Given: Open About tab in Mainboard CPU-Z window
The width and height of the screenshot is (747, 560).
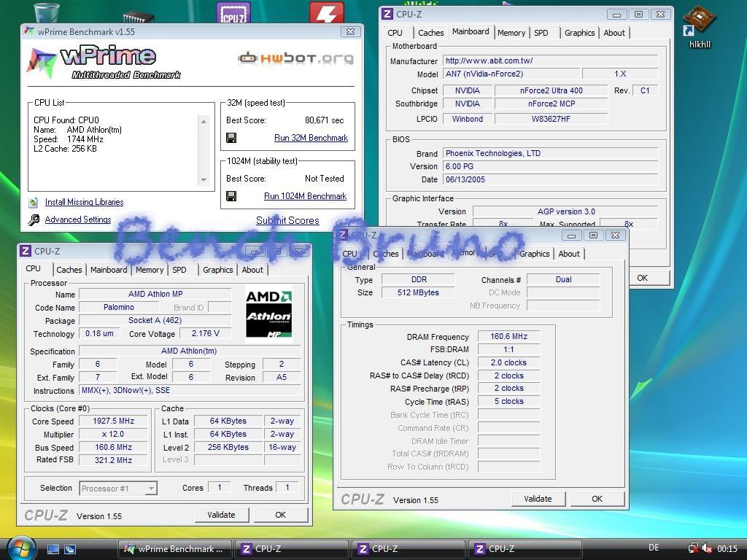Looking at the screenshot, I should (x=614, y=33).
